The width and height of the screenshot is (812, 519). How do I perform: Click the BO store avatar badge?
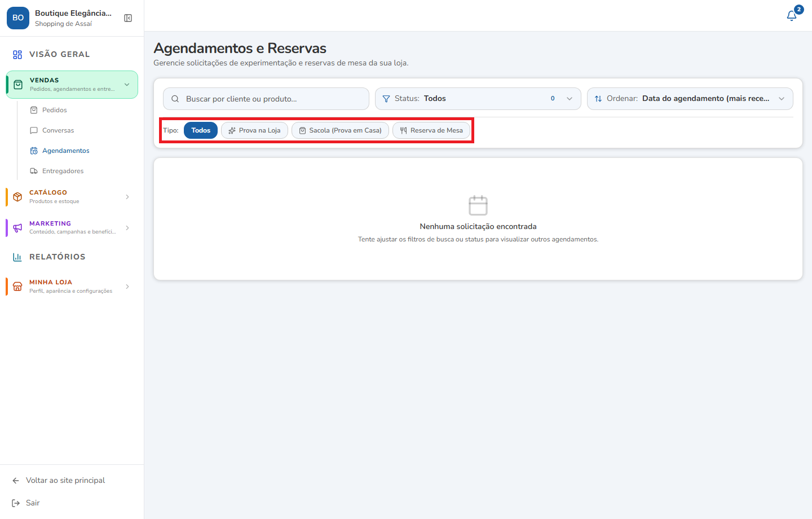(18, 18)
